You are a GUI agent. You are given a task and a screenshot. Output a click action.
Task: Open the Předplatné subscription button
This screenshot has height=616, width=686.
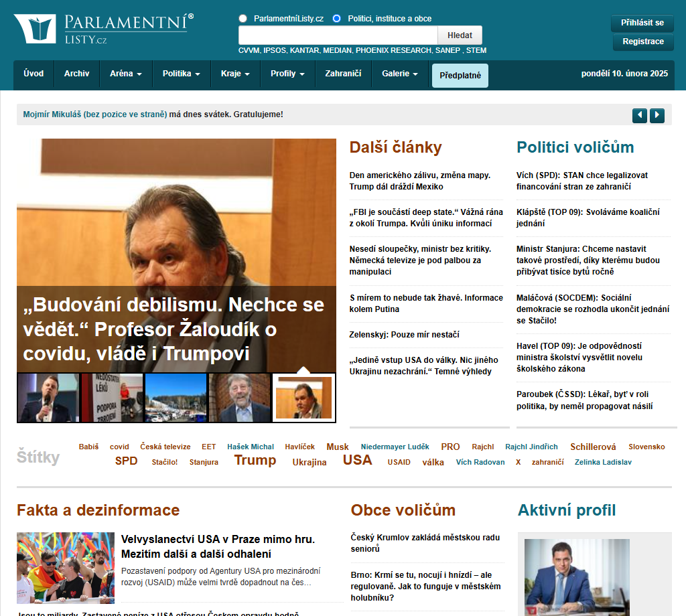click(460, 76)
